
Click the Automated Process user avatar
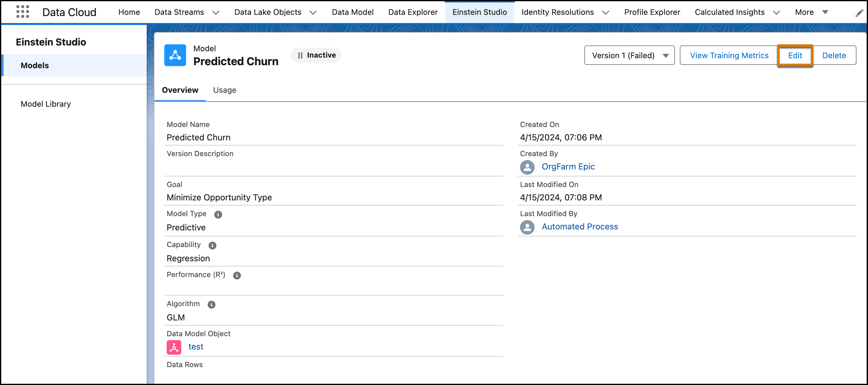pyautogui.click(x=527, y=227)
